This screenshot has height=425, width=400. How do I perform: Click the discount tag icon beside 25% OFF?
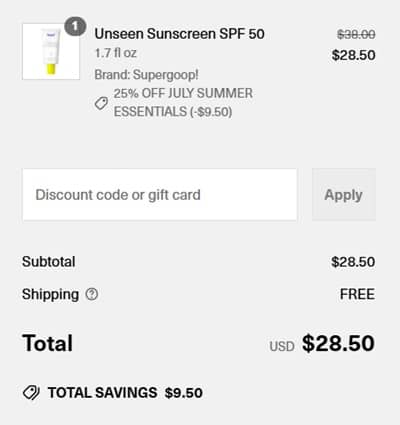pos(101,103)
